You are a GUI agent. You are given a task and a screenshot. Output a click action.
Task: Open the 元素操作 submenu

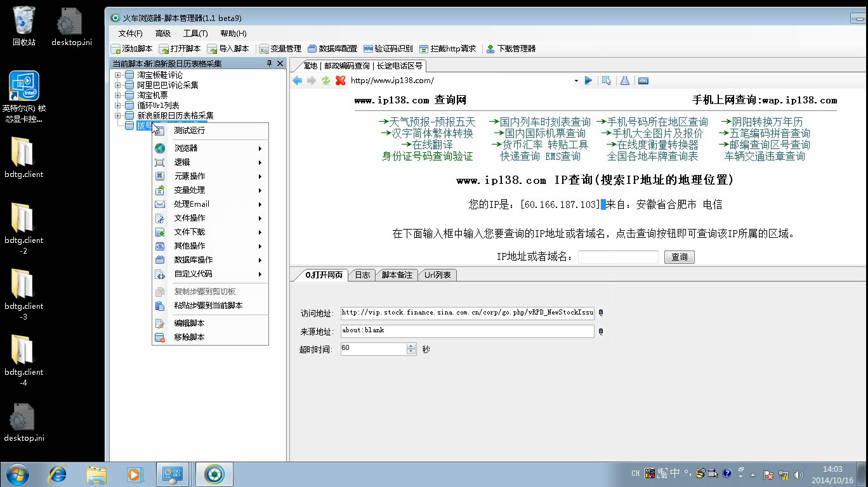pos(210,176)
